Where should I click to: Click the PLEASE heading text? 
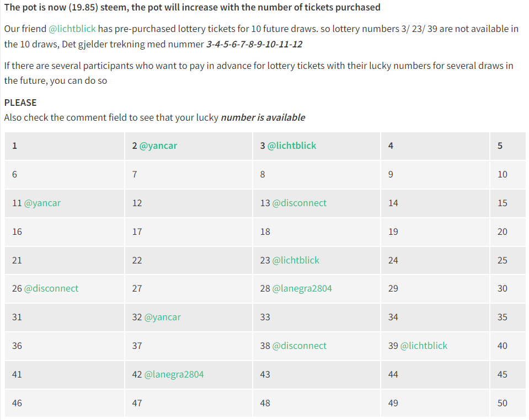pyautogui.click(x=20, y=103)
